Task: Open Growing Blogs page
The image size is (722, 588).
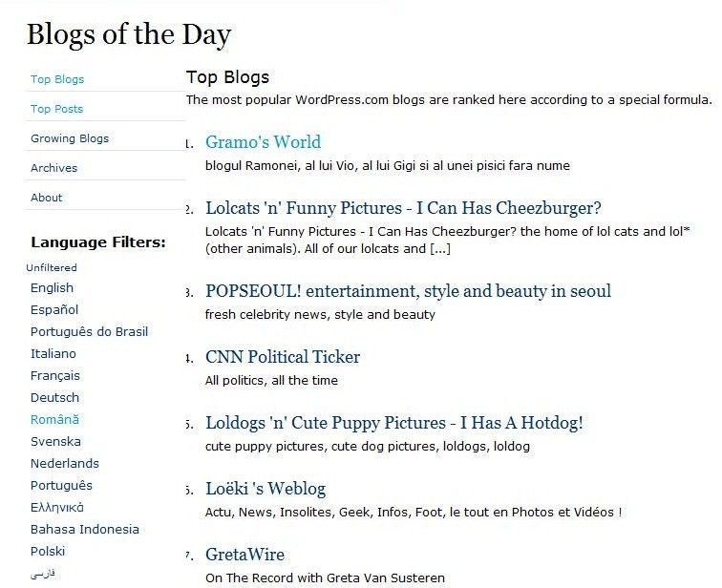Action: (x=70, y=138)
